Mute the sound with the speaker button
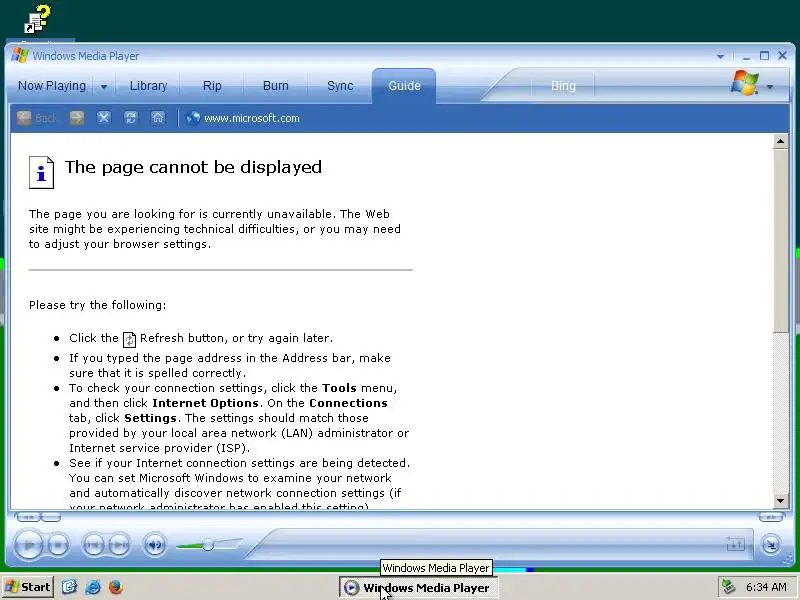Image resolution: width=800 pixels, height=600 pixels. tap(155, 545)
